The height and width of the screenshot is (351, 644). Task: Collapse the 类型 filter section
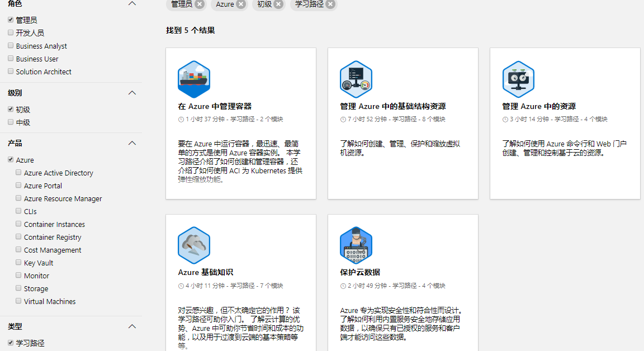pos(132,326)
